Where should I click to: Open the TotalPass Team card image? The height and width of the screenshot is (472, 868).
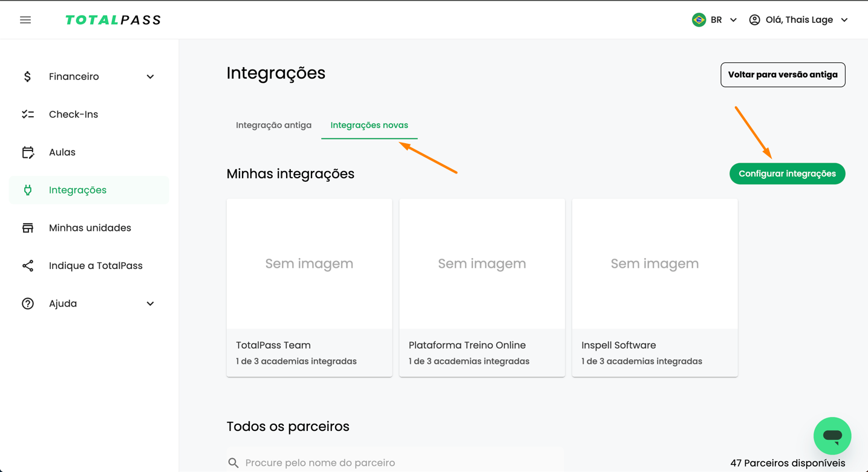pyautogui.click(x=309, y=263)
